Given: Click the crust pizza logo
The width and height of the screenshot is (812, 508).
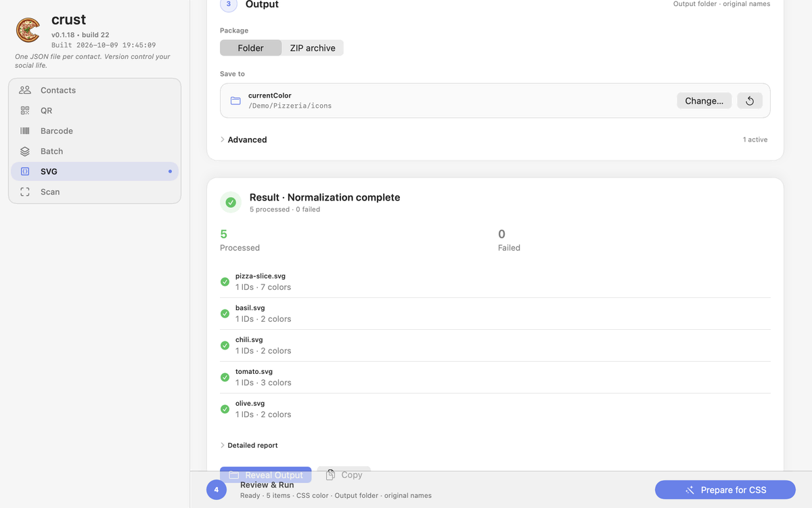Looking at the screenshot, I should click(28, 30).
